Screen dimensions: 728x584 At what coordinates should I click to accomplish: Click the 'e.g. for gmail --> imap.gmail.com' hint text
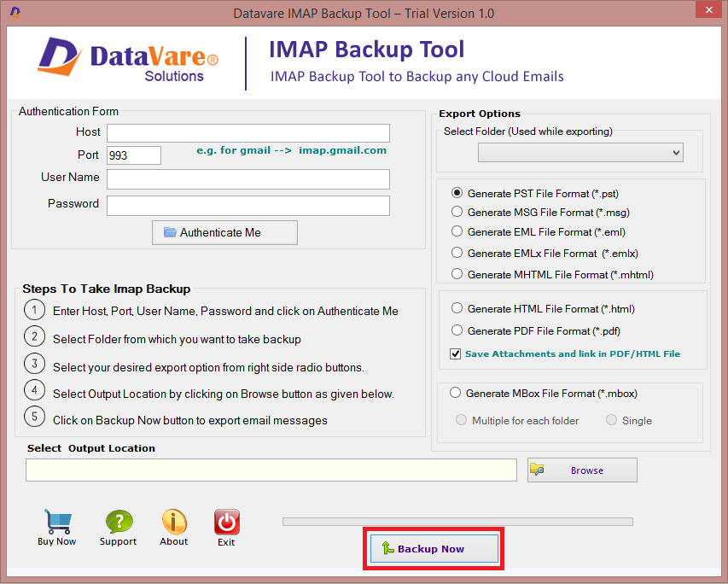click(292, 150)
